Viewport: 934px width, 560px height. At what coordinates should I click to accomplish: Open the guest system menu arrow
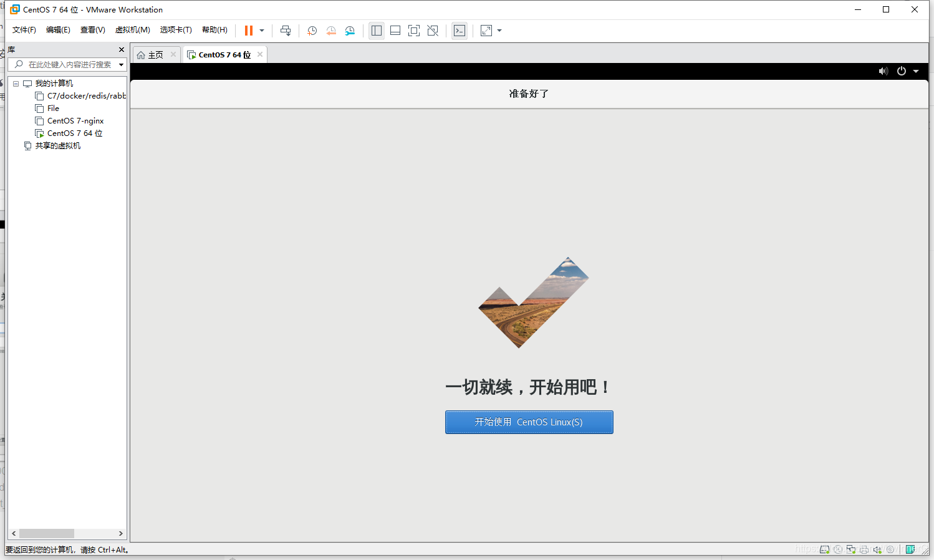916,71
